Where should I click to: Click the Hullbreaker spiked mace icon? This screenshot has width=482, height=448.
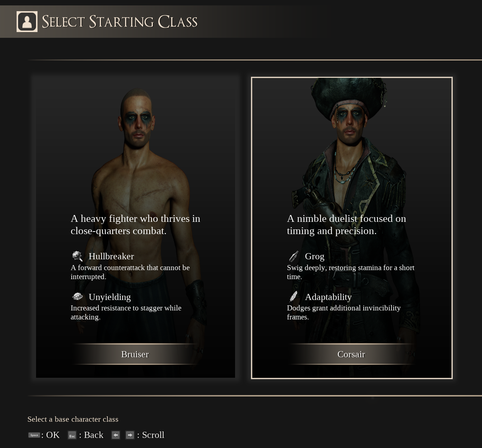click(77, 256)
